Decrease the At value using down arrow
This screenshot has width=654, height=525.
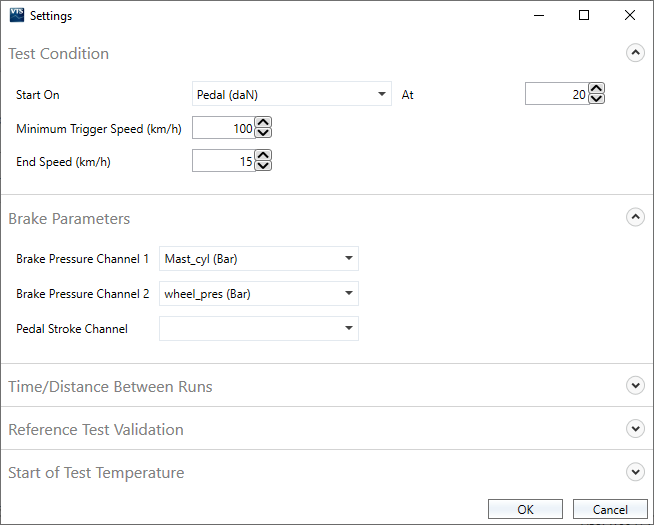(597, 100)
